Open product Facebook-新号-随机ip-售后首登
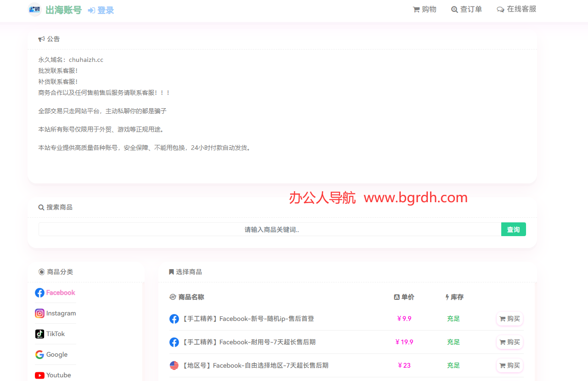588x381 pixels. [248, 319]
